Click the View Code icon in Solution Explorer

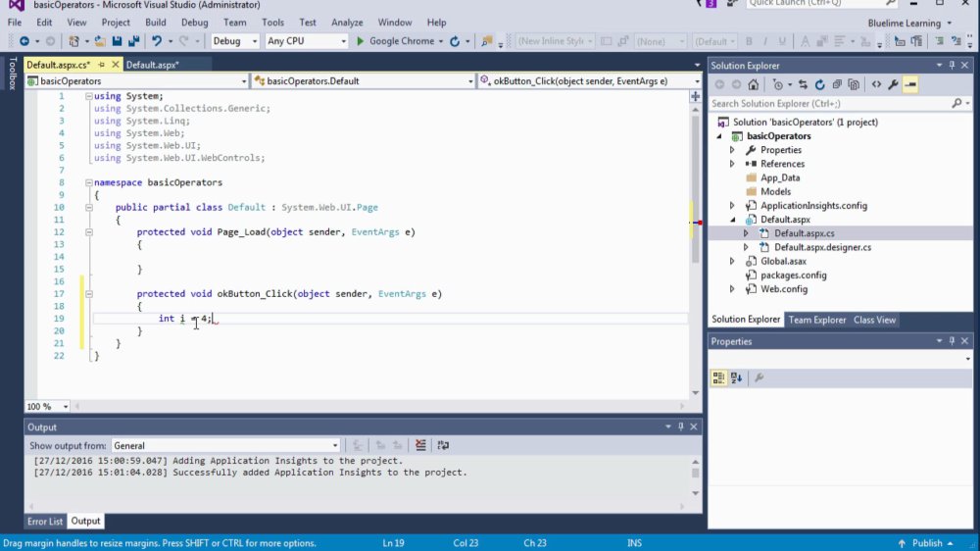pos(876,84)
